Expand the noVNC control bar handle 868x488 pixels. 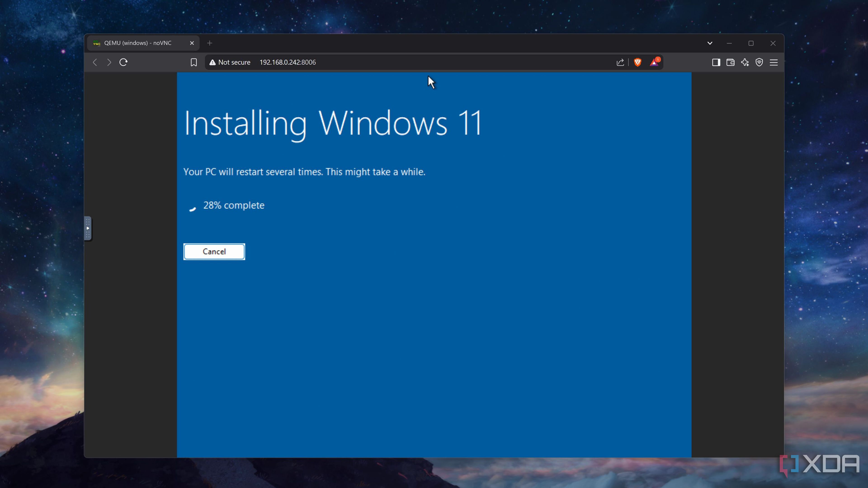tap(88, 228)
